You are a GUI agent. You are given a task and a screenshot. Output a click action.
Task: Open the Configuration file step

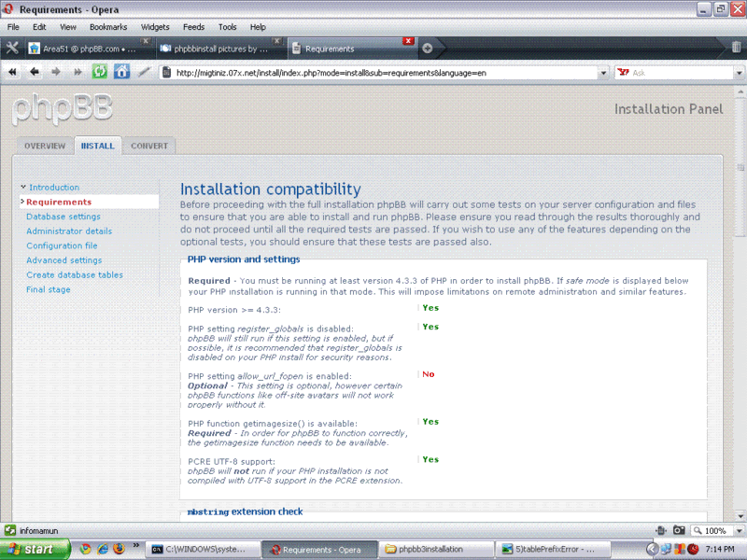[x=62, y=245]
